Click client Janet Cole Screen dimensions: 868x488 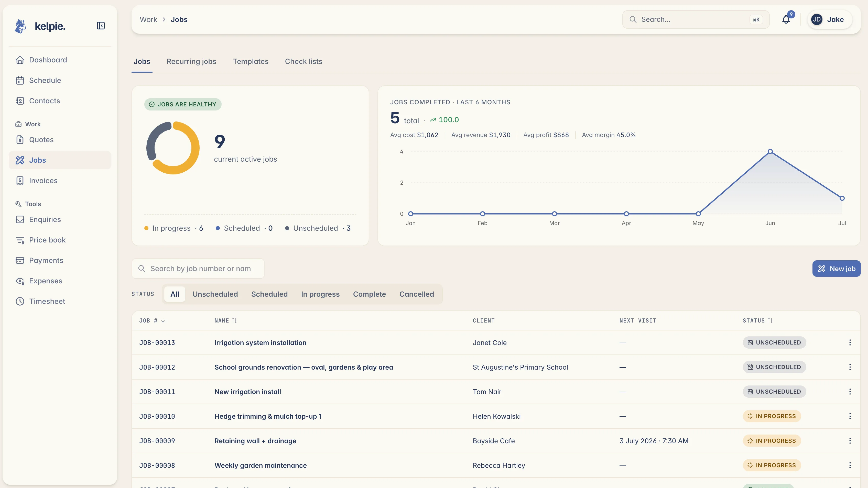tap(490, 343)
